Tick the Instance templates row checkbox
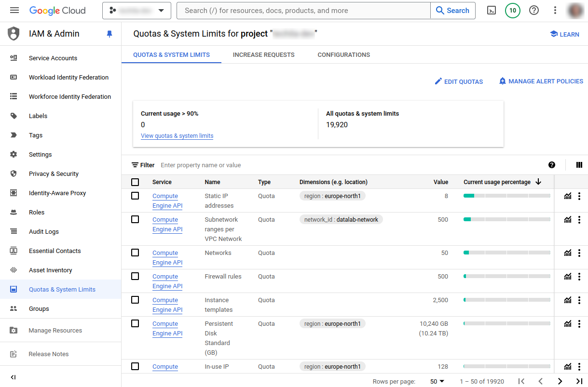The width and height of the screenshot is (588, 387). pyautogui.click(x=135, y=300)
